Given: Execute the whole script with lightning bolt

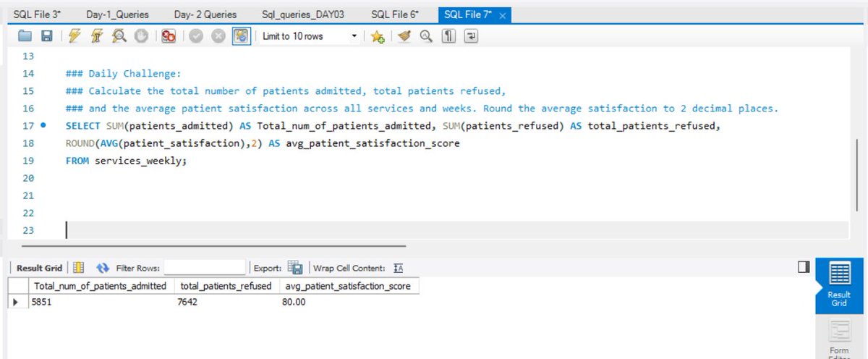Looking at the screenshot, I should (75, 36).
